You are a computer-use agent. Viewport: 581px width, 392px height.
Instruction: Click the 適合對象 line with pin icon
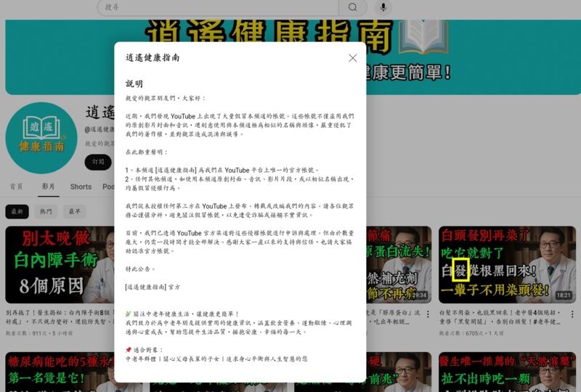pos(144,350)
